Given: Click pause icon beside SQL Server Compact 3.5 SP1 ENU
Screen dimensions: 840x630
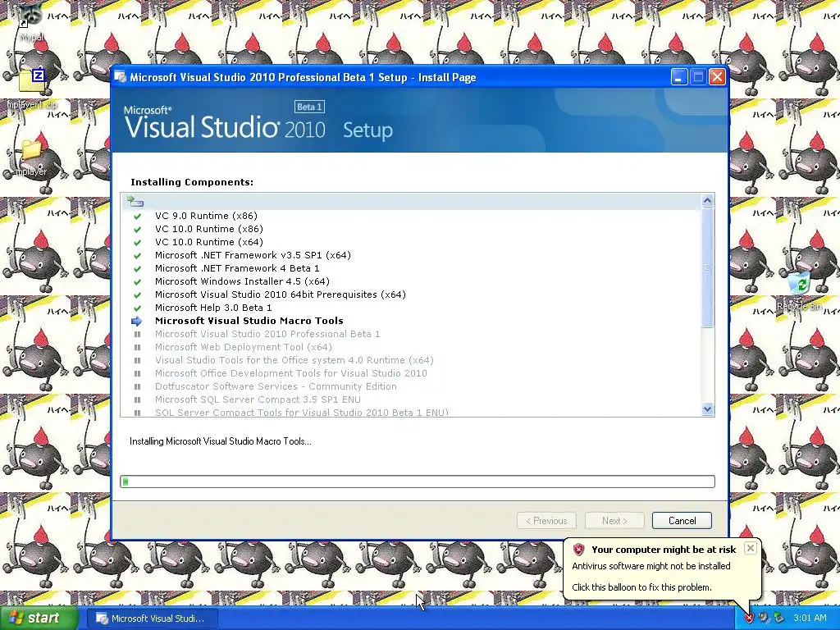Looking at the screenshot, I should (x=137, y=399).
